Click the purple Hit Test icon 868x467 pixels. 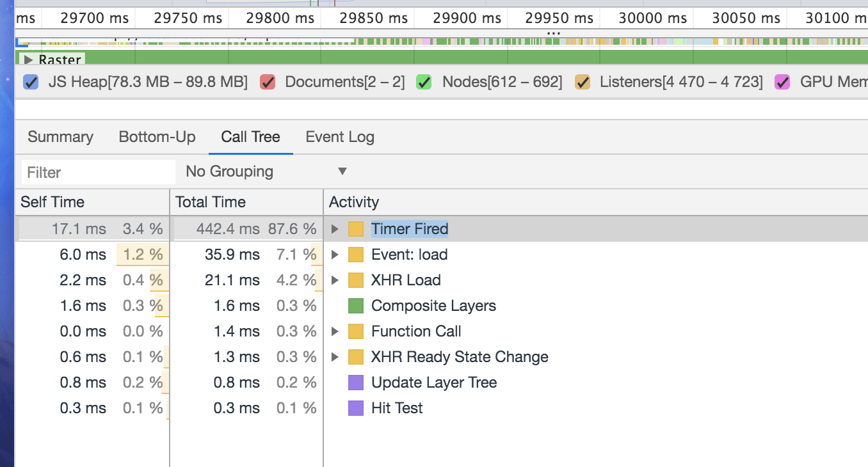[x=356, y=408]
